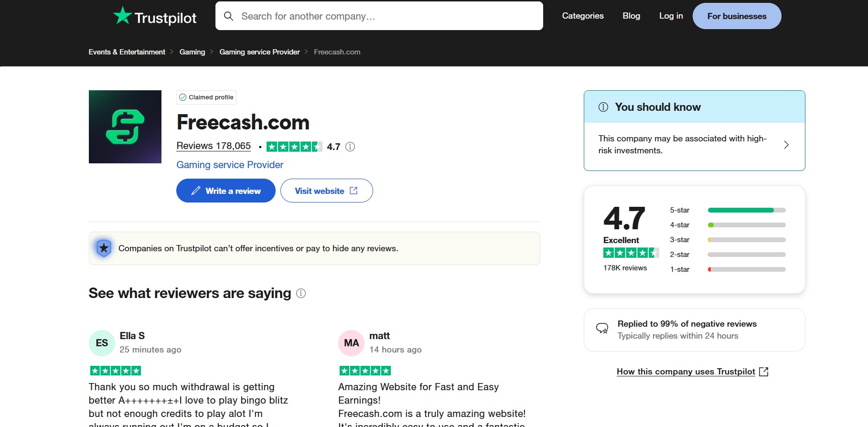Filter by 3-star row label
The image size is (868, 427).
679,240
